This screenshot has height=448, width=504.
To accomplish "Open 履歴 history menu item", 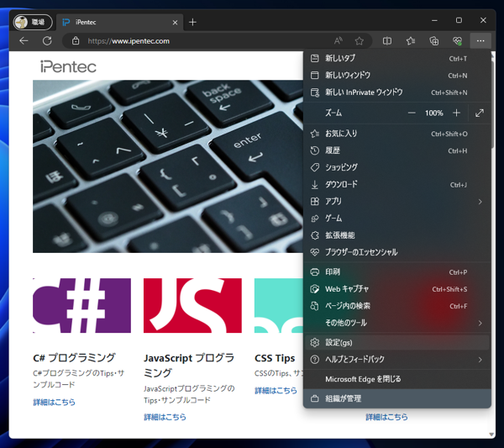I will 397,150.
